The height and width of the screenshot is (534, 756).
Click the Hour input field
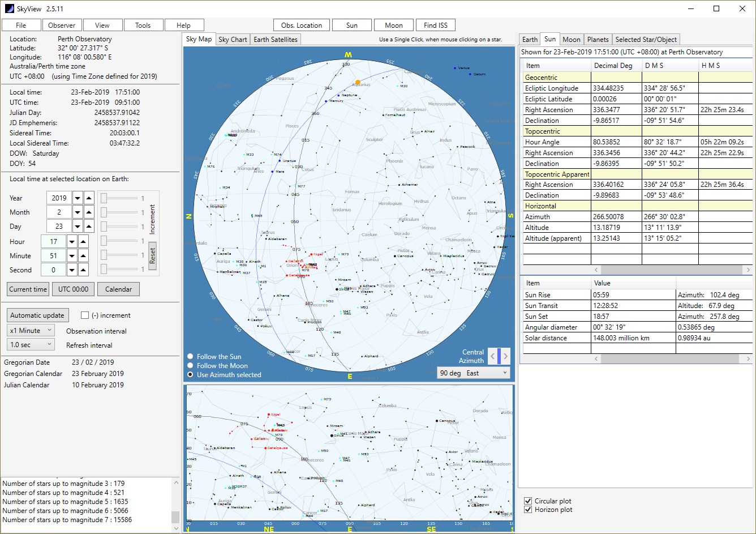click(x=53, y=242)
